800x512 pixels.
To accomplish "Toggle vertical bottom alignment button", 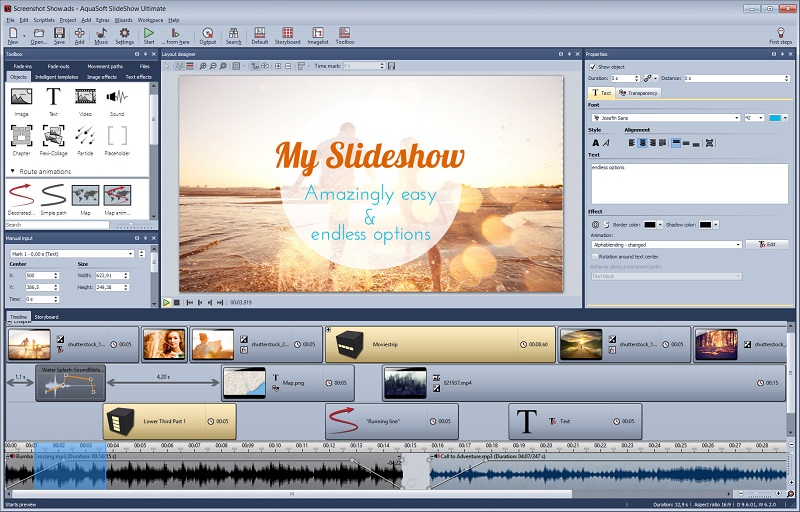I will [x=696, y=143].
